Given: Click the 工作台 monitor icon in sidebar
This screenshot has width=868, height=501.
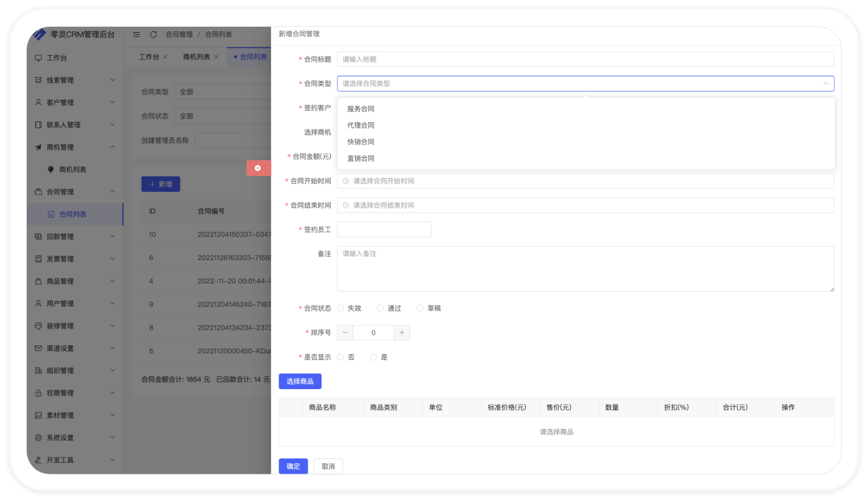Looking at the screenshot, I should (38, 58).
